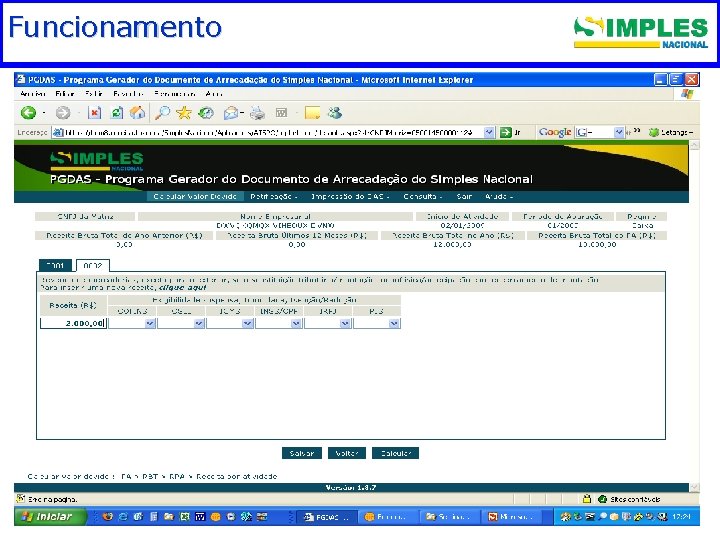This screenshot has width=720, height=540.
Task: Click the trusted sites green check icon
Action: (x=602, y=499)
